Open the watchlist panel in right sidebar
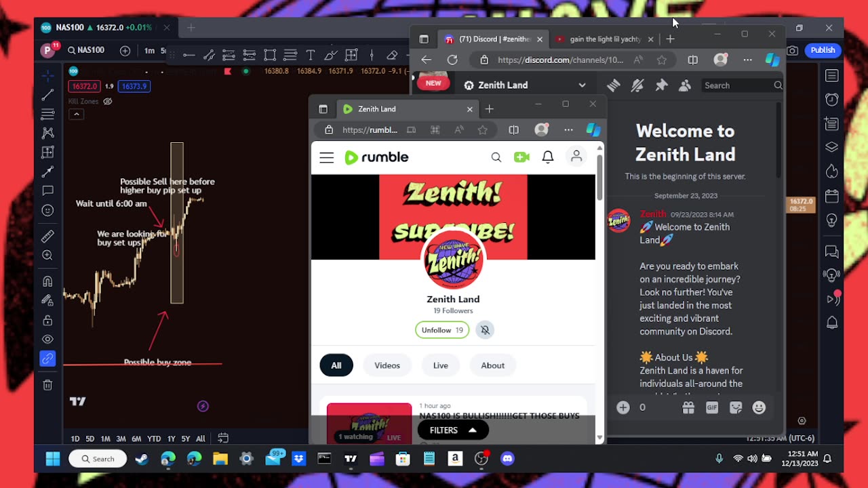Screen dimensions: 868x488 click(832, 76)
